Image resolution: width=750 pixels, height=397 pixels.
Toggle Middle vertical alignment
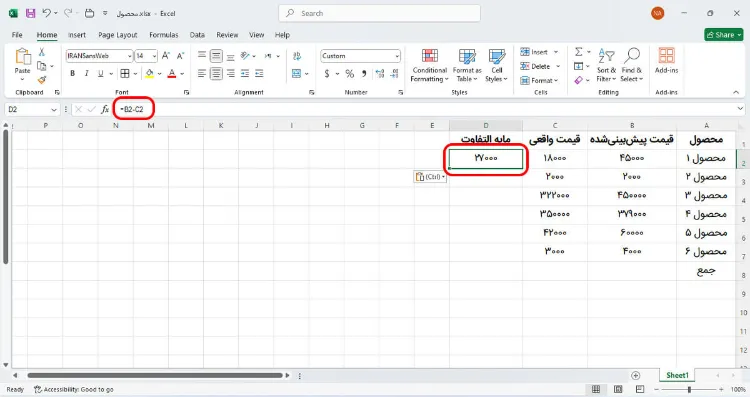(216, 56)
